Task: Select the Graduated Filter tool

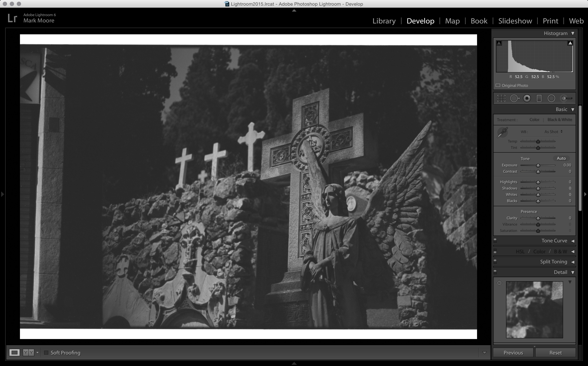Action: (x=539, y=98)
